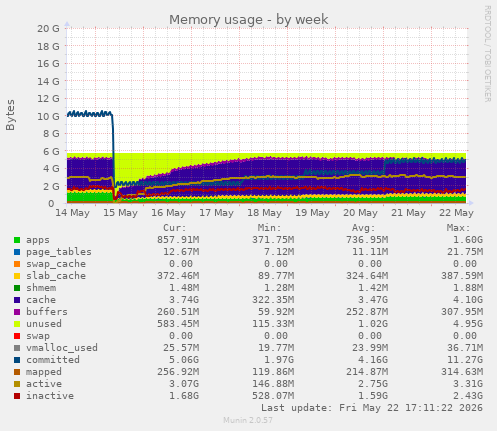Click the '22 May' x-axis label

click(x=457, y=213)
